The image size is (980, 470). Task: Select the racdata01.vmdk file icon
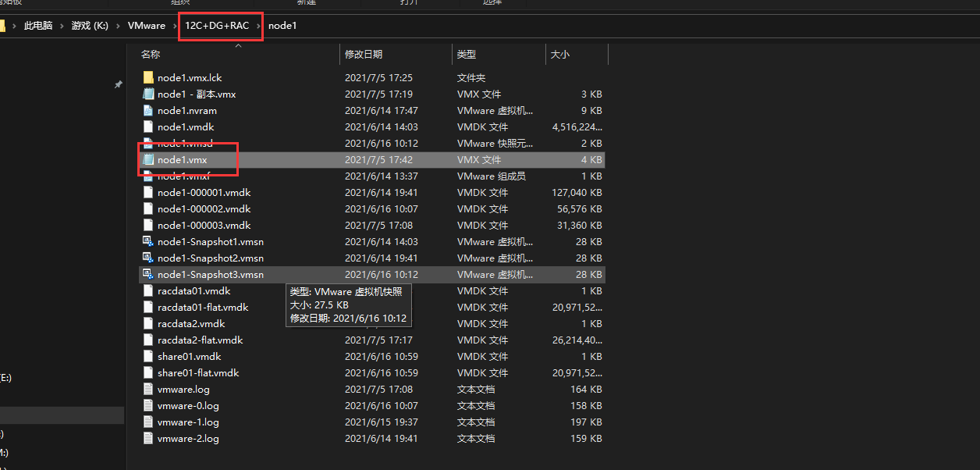148,290
